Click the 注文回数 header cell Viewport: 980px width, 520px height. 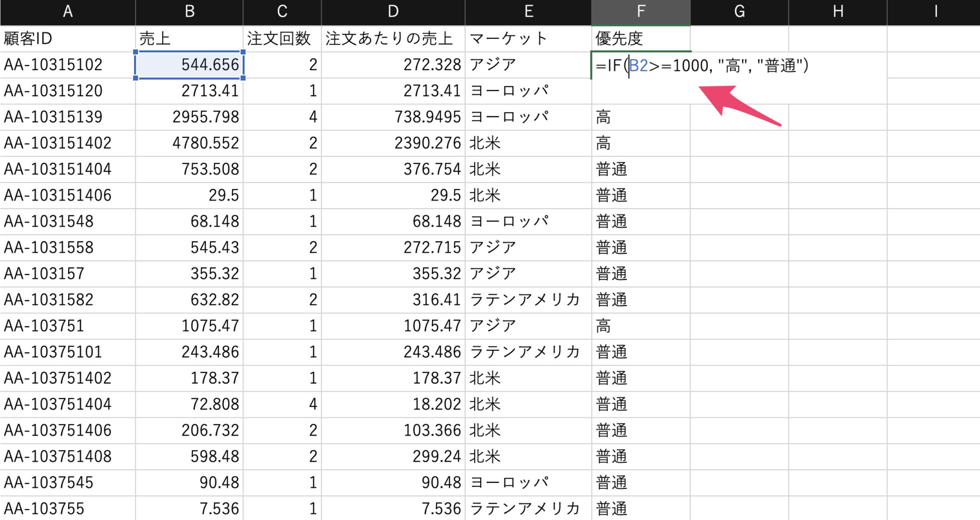[282, 39]
